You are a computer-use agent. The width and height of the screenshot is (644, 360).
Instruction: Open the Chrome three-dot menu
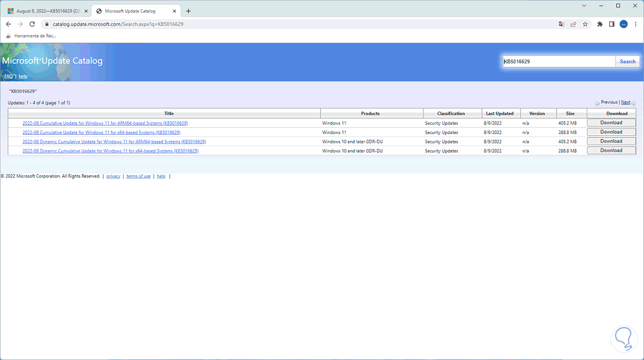click(x=635, y=24)
